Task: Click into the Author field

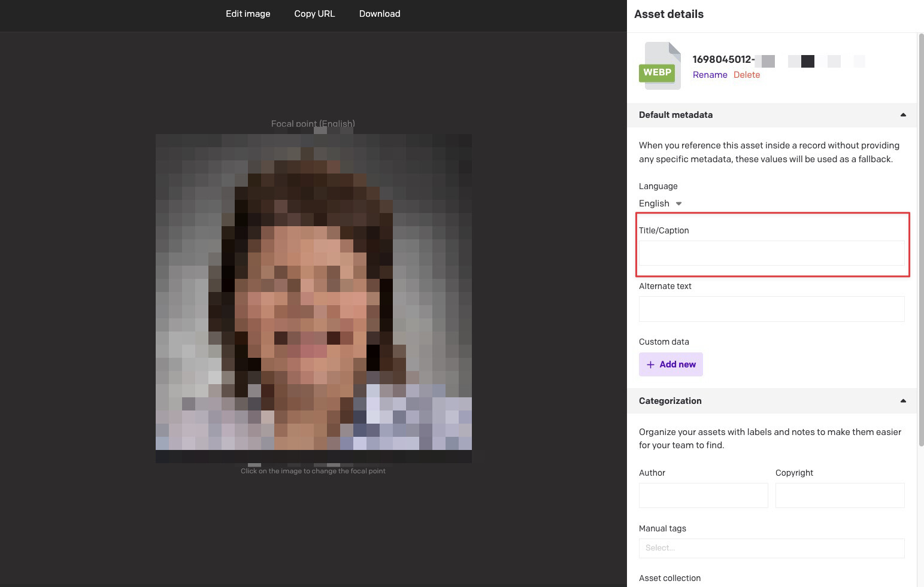Action: click(704, 495)
